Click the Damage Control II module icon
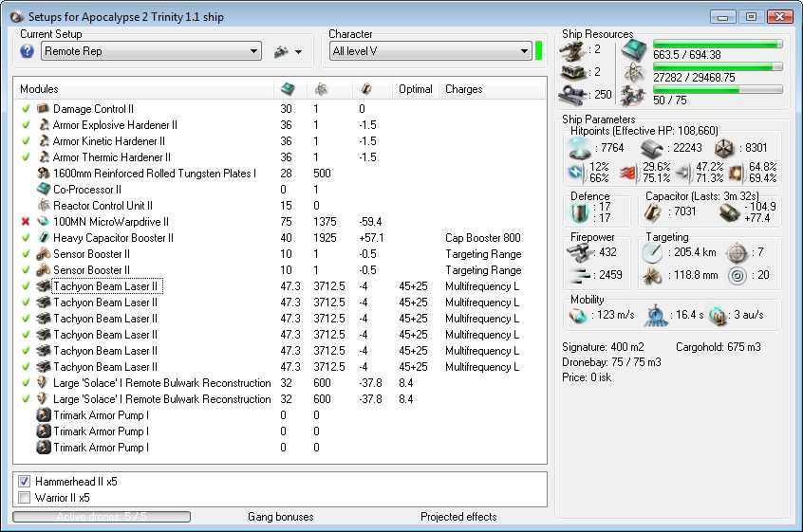The image size is (803, 532). (x=44, y=108)
